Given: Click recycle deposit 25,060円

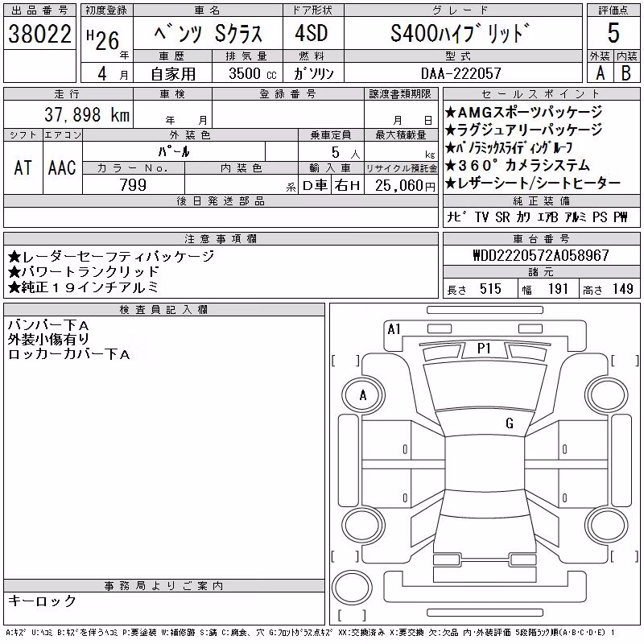Looking at the screenshot, I should 405,186.
